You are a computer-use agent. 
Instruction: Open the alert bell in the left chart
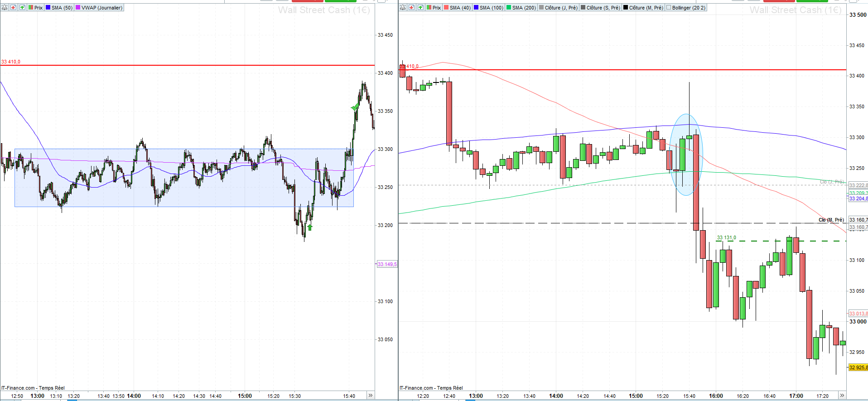coord(5,8)
